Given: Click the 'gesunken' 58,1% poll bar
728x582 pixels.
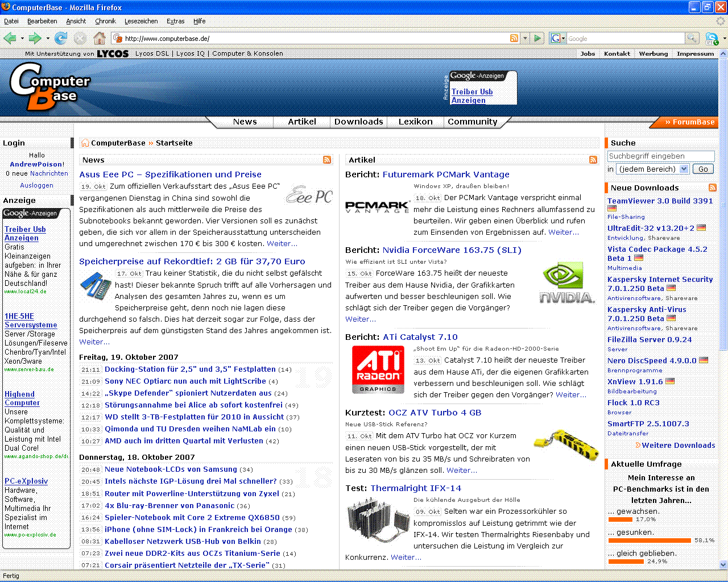Looking at the screenshot, I should (650, 540).
